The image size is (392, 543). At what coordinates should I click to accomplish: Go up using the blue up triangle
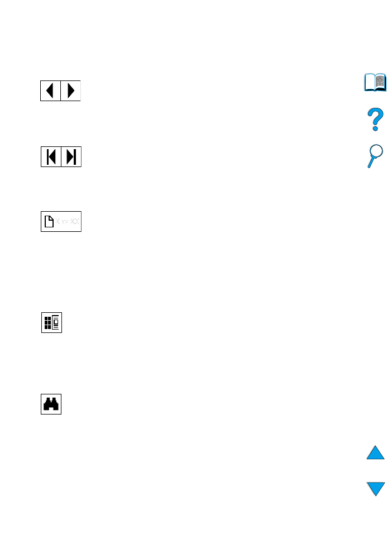[x=376, y=453]
